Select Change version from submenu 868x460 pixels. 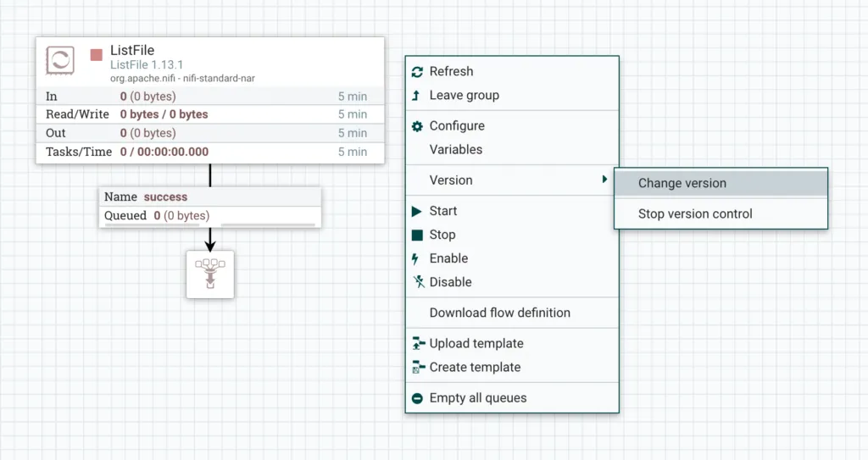[x=682, y=183]
